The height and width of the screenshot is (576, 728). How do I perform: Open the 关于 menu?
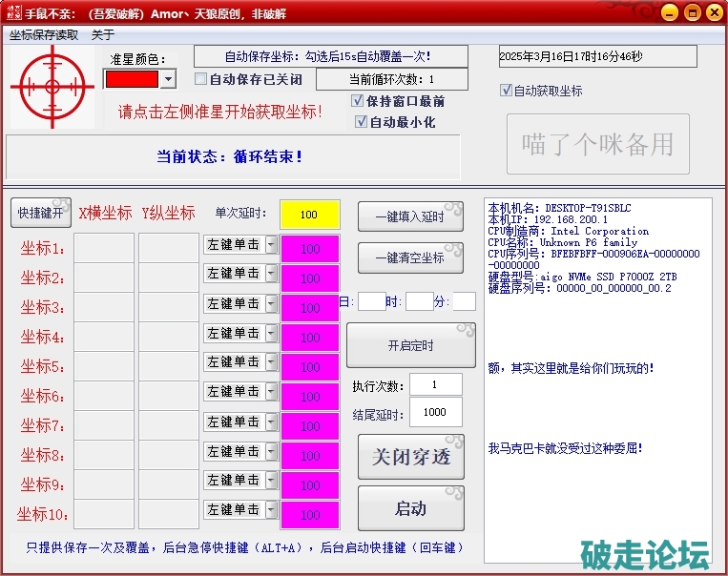pyautogui.click(x=103, y=34)
